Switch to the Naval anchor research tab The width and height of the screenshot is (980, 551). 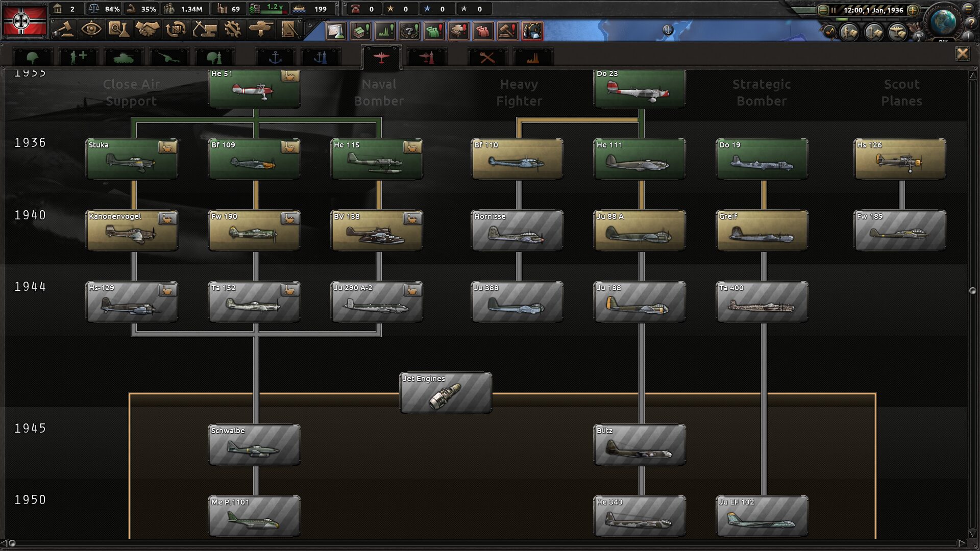point(275,57)
